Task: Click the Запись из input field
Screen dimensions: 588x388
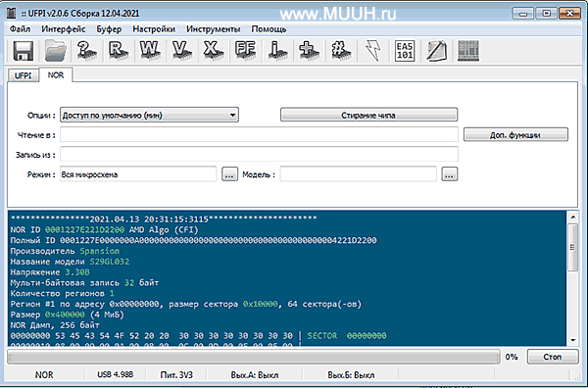Action: pyautogui.click(x=259, y=154)
